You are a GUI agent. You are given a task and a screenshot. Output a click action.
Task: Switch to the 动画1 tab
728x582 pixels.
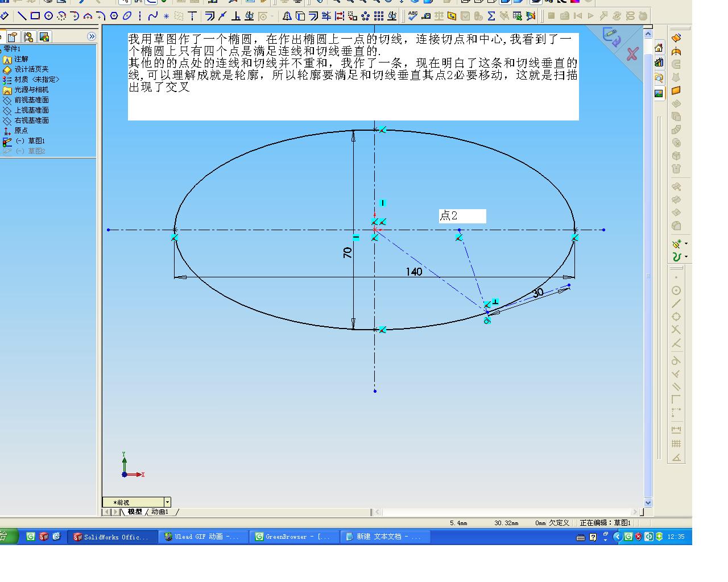tap(160, 512)
